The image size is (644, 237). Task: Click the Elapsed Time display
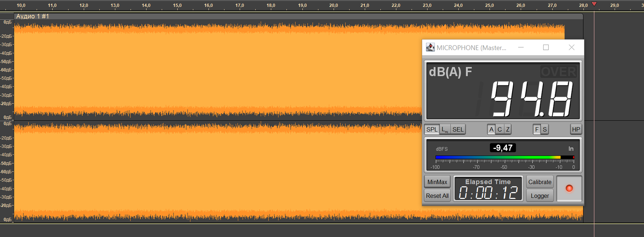click(488, 189)
